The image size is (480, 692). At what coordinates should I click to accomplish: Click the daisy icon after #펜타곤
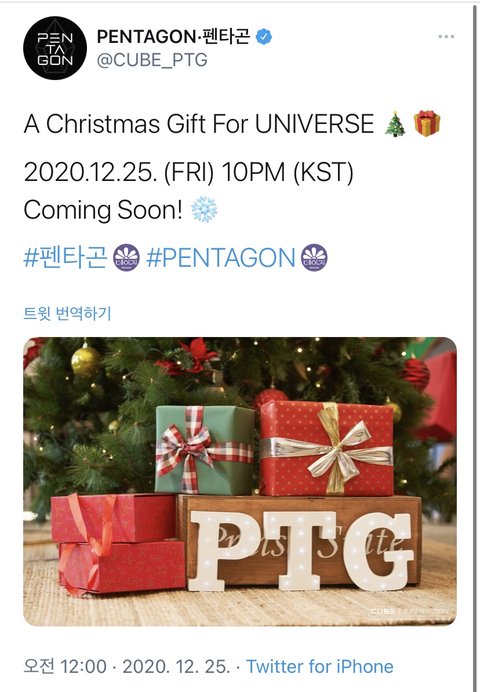[126, 257]
